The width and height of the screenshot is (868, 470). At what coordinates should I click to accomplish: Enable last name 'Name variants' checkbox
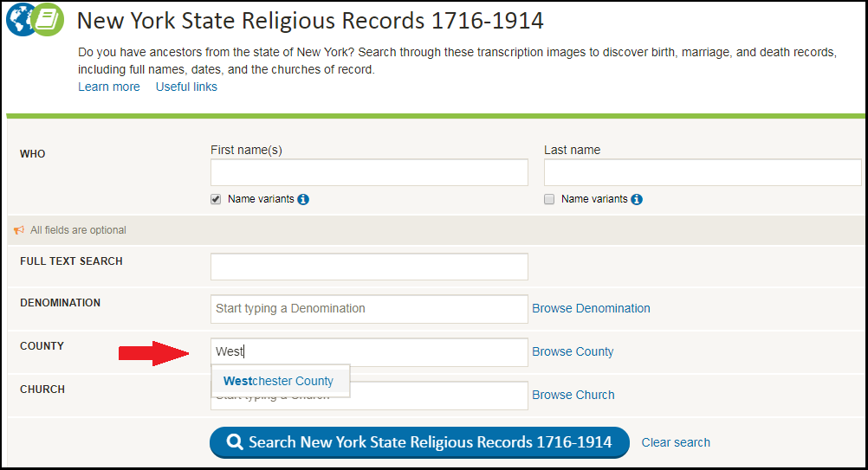click(x=549, y=199)
